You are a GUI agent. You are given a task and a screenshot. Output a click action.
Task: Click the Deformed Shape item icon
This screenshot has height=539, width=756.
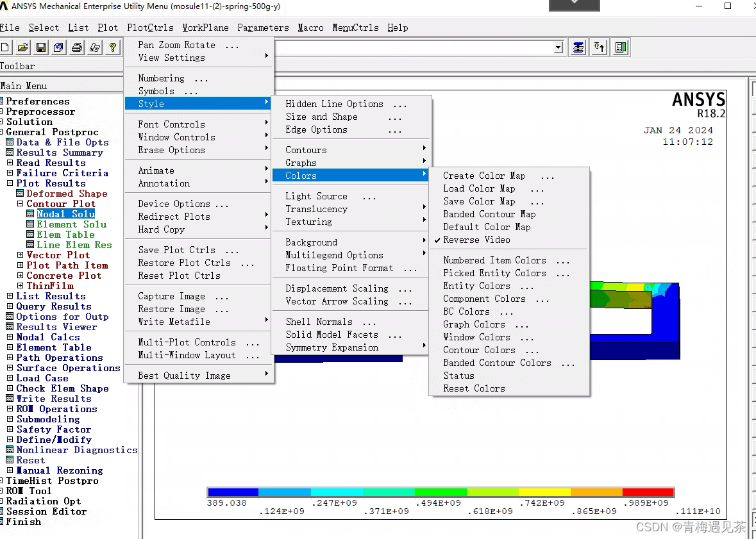(20, 194)
